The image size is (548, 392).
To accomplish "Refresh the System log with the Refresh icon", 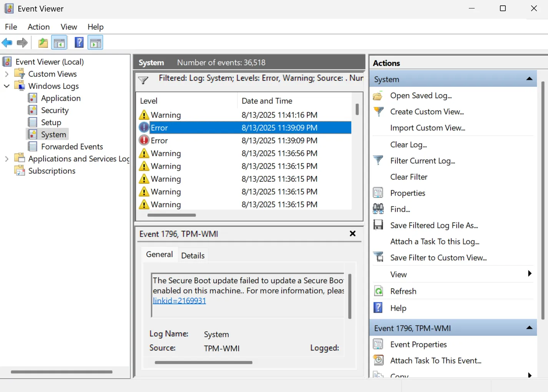I will tap(379, 291).
